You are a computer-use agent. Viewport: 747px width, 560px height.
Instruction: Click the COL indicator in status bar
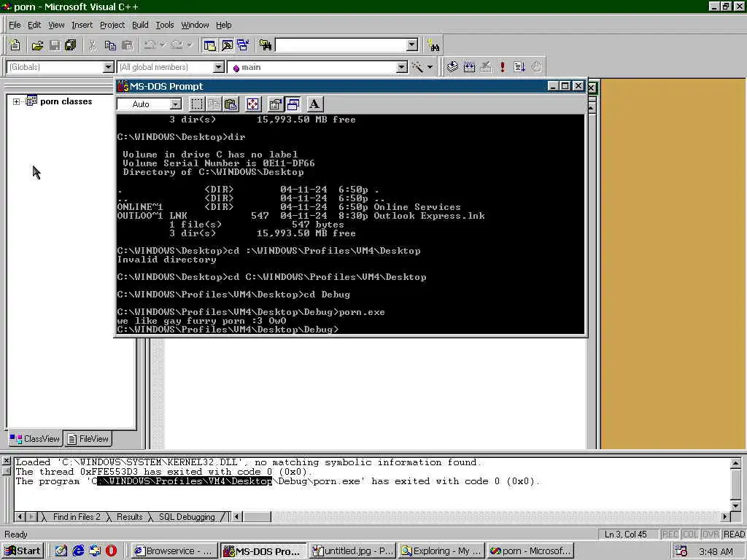click(690, 534)
